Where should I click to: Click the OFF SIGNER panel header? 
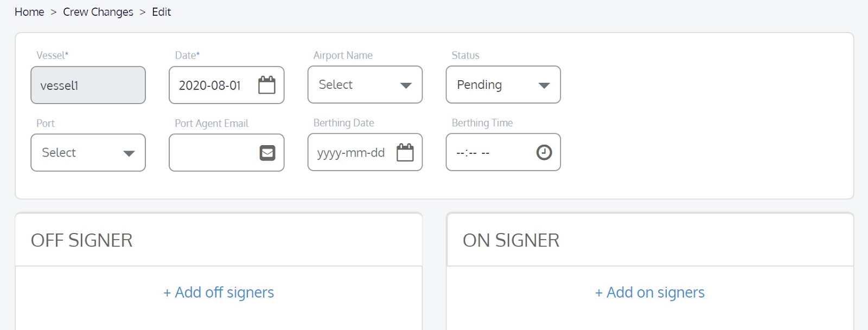point(82,240)
